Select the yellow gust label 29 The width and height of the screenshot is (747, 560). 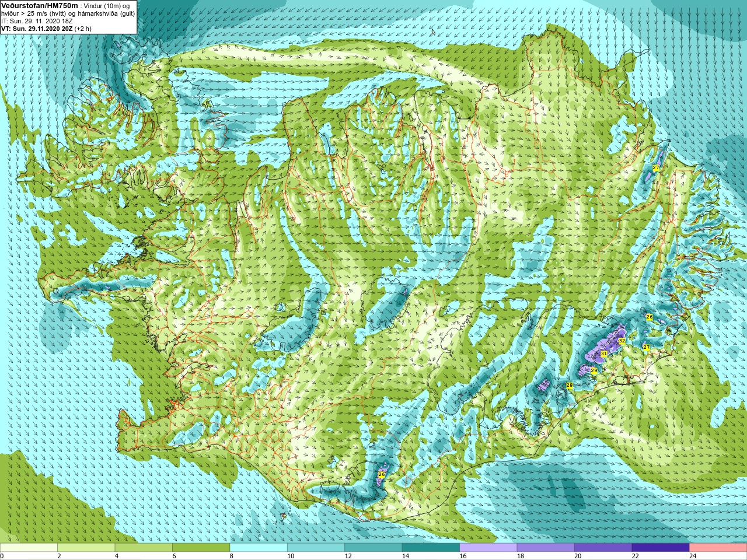click(x=594, y=370)
